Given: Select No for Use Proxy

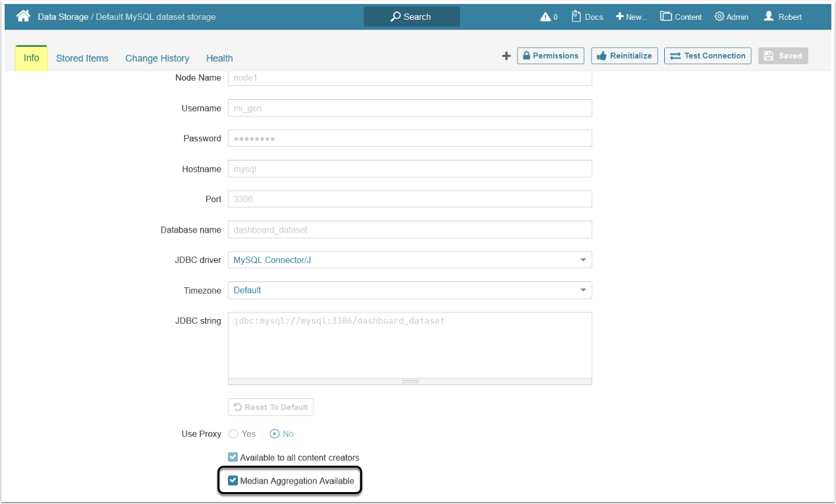Looking at the screenshot, I should (x=275, y=434).
